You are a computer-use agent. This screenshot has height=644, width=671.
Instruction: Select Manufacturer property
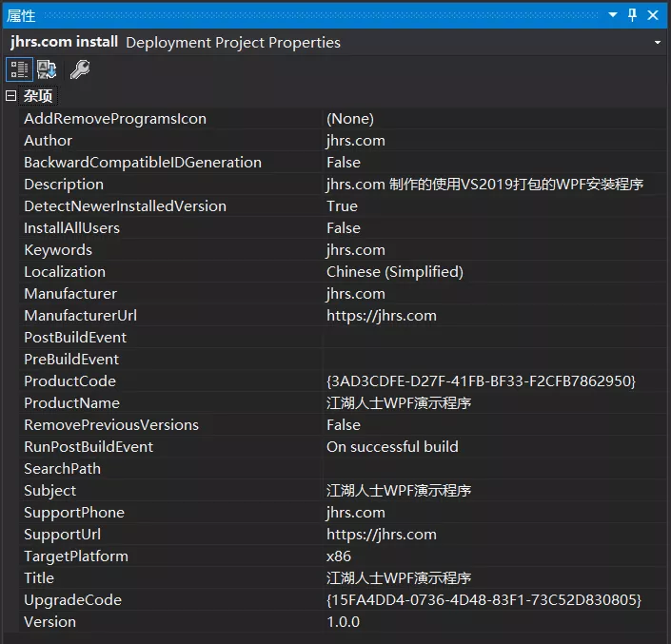70,293
